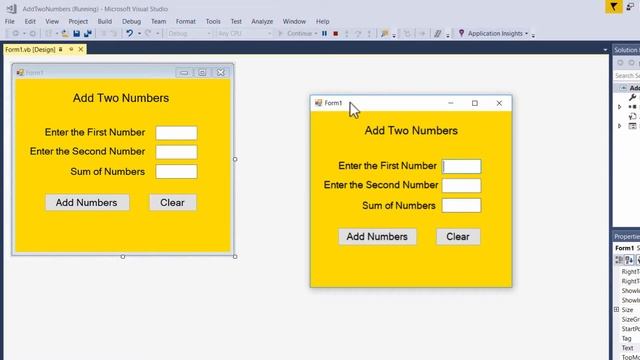Click second number textbox in running Form1
The image size is (640, 360).
pos(461,186)
